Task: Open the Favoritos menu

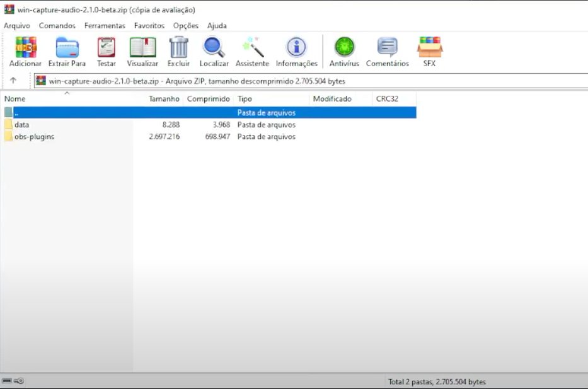Action: [149, 25]
